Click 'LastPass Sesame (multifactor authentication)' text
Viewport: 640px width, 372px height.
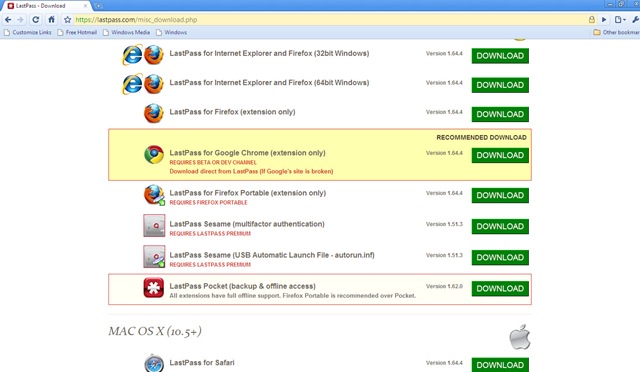pyautogui.click(x=247, y=224)
